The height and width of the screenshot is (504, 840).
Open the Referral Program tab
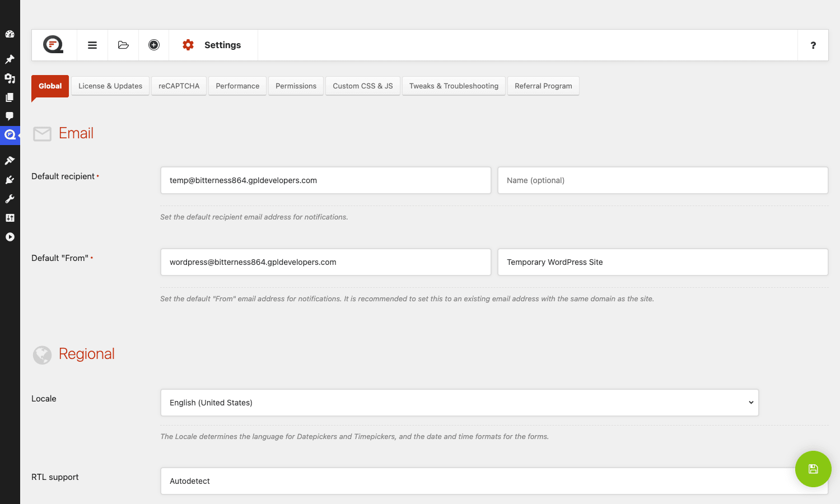543,86
